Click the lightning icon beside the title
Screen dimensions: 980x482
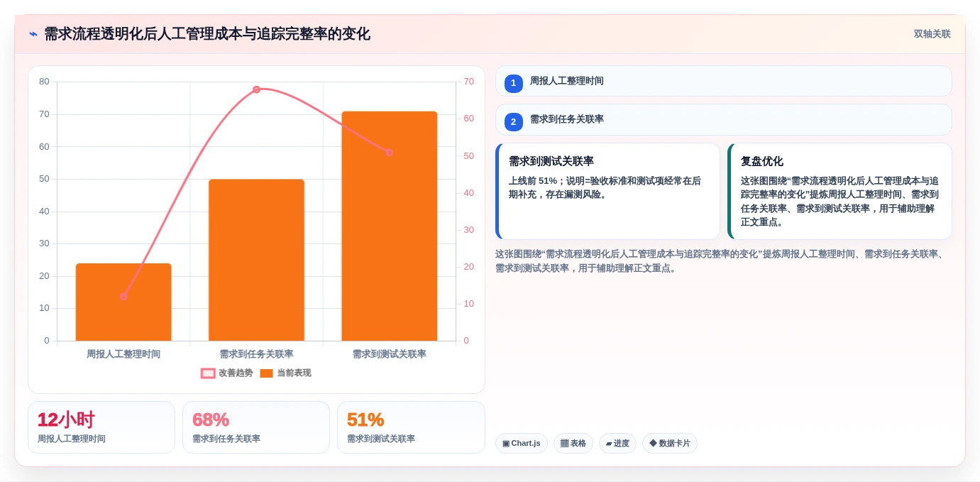[x=33, y=34]
